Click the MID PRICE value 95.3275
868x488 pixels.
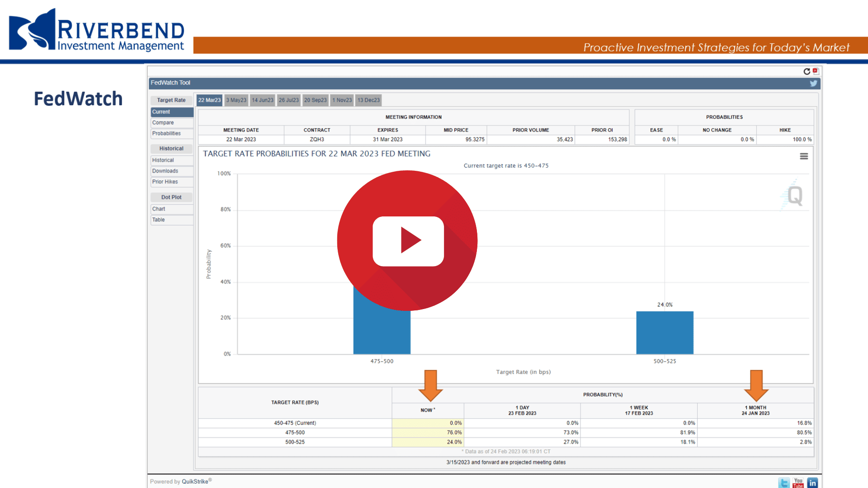click(x=475, y=140)
